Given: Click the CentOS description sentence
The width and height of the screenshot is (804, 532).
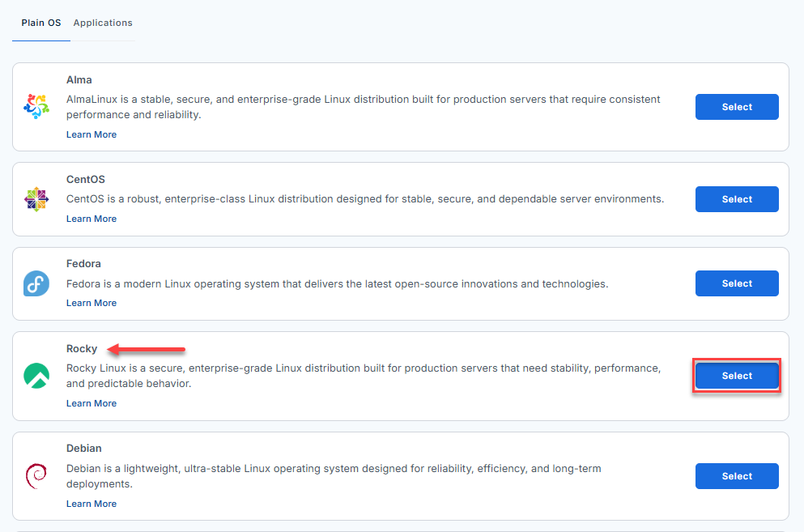Looking at the screenshot, I should point(365,199).
